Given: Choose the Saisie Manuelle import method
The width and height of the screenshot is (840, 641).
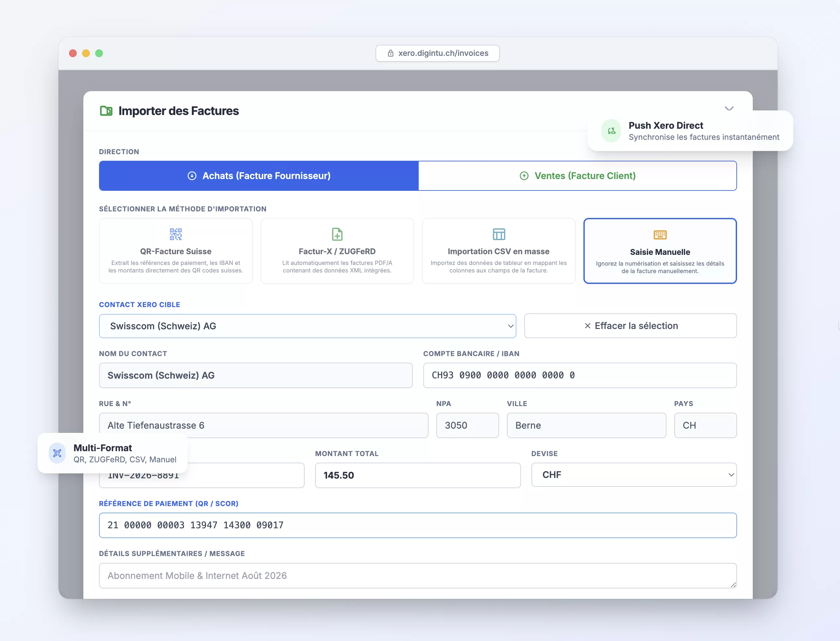Looking at the screenshot, I should [660, 251].
